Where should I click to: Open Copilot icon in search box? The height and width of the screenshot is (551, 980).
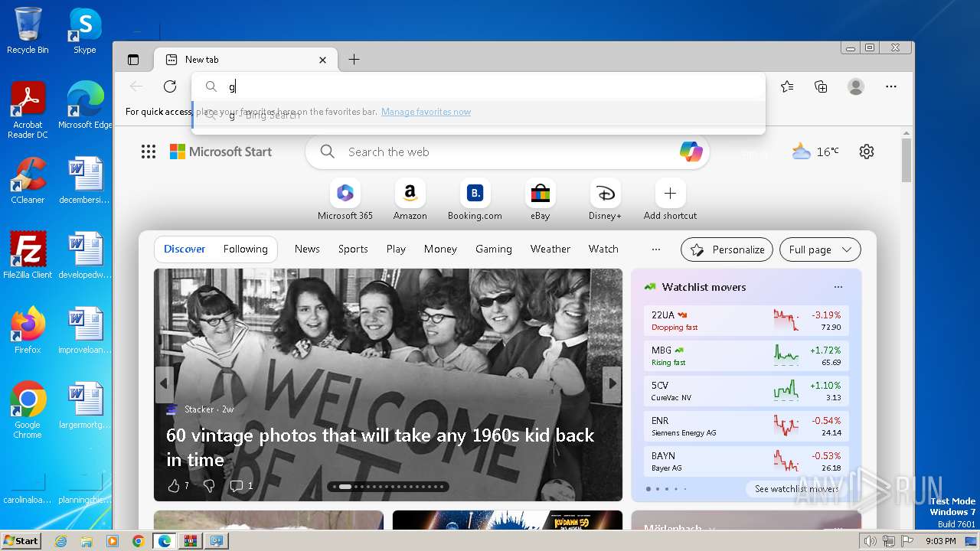tap(691, 152)
